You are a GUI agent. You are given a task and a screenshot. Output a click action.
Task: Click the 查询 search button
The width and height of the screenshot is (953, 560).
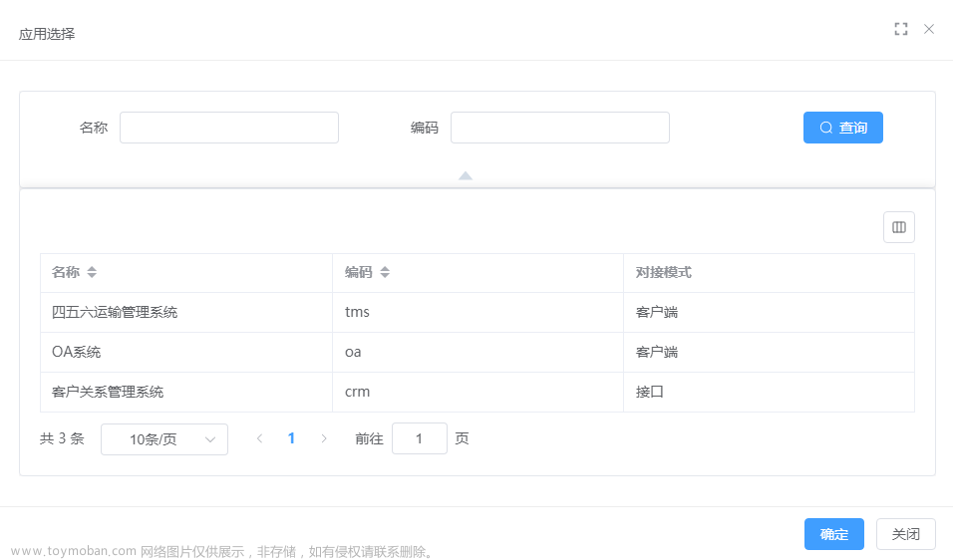point(843,128)
